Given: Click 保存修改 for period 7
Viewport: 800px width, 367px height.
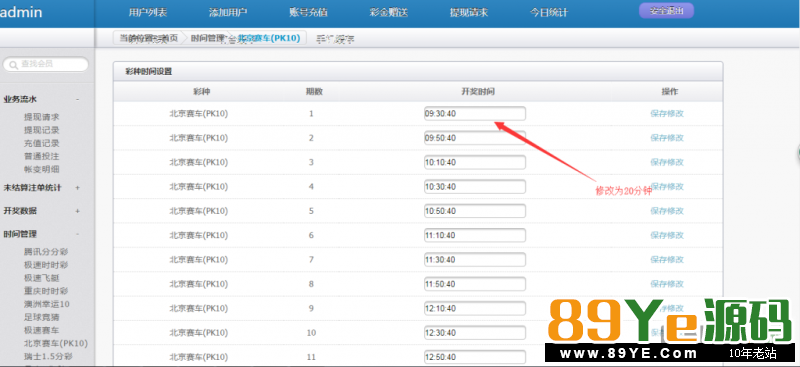Looking at the screenshot, I should 667,260.
